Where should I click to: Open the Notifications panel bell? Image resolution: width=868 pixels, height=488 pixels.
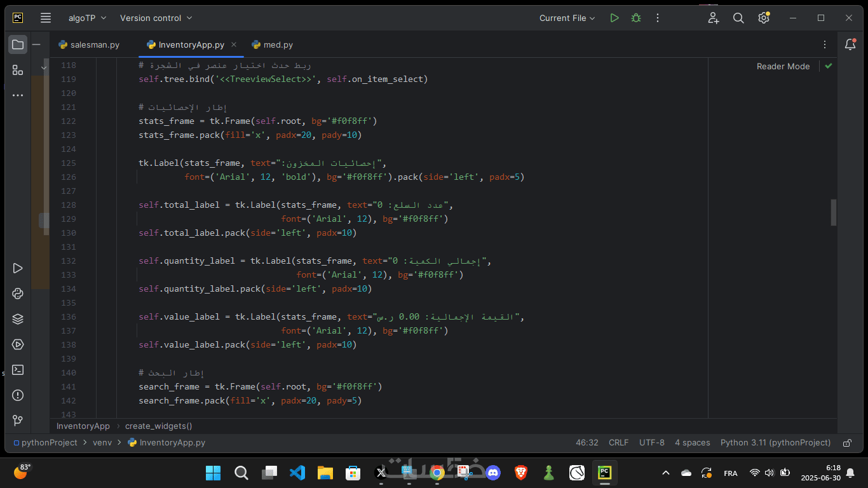(x=850, y=44)
